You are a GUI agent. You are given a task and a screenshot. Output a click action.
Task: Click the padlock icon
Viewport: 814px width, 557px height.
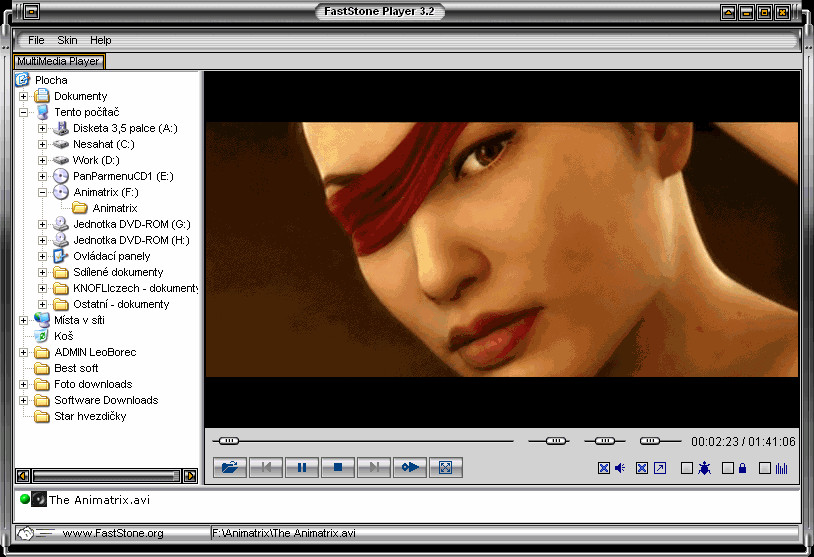(x=742, y=468)
